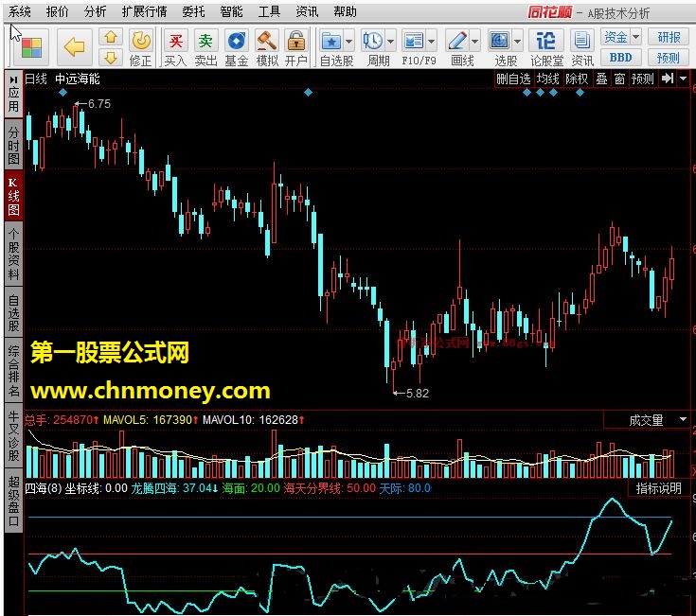
Task: Click 删自选 to remove from watchlist
Action: pyautogui.click(x=513, y=79)
